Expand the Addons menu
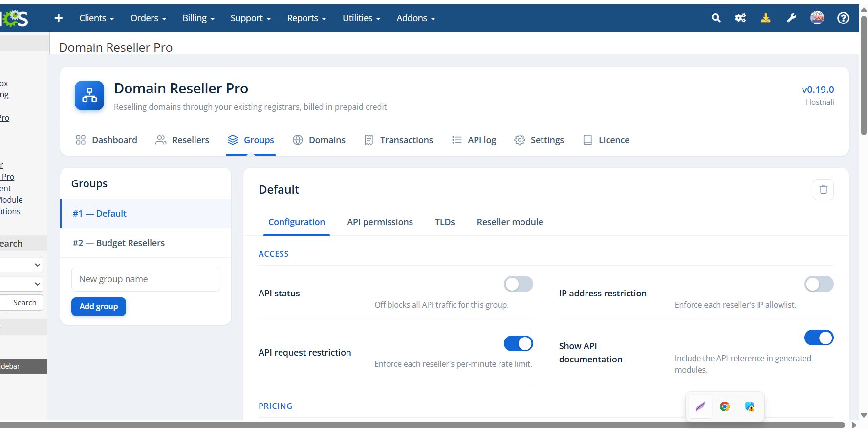The width and height of the screenshot is (868, 429). (416, 18)
